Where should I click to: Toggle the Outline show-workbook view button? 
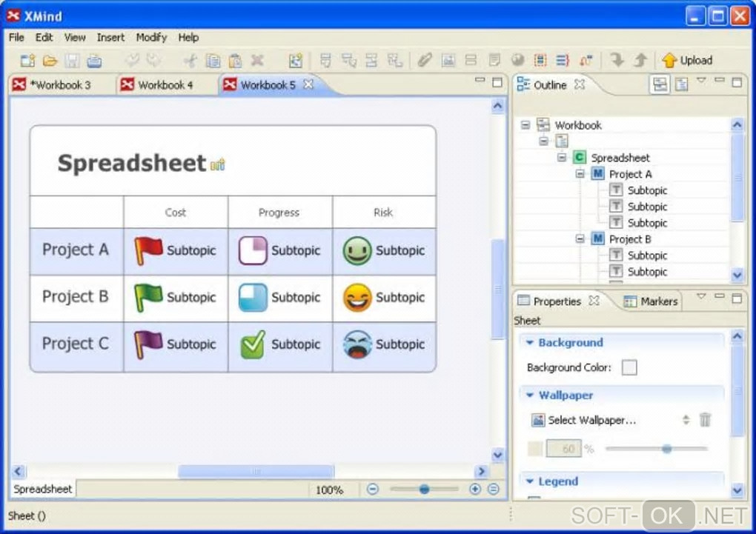(x=660, y=85)
